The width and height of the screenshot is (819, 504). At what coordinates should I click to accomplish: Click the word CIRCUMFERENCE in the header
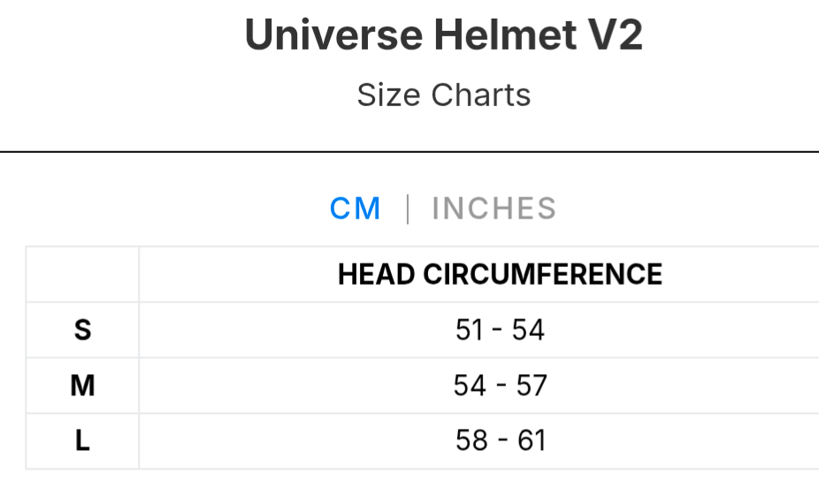[542, 275]
